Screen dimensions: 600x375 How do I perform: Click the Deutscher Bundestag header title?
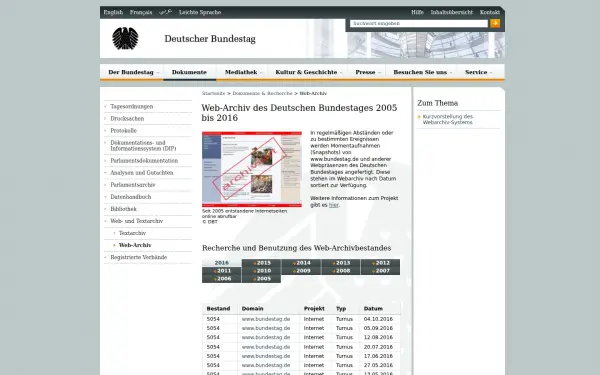point(210,39)
